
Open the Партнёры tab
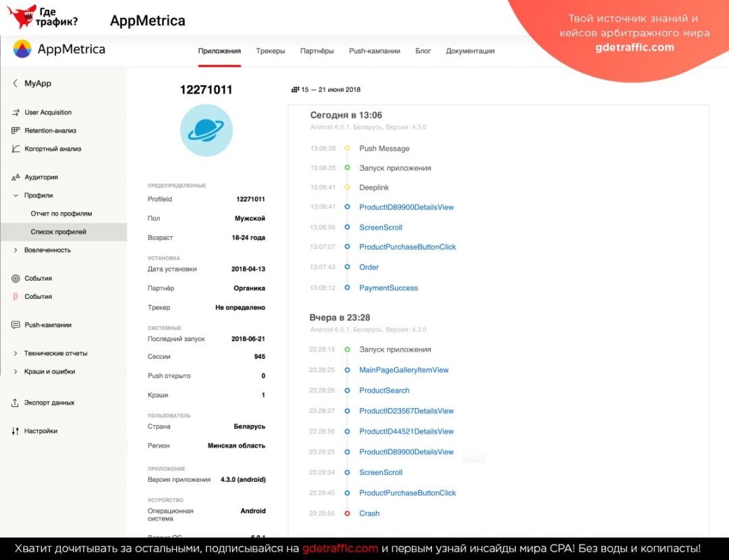(x=317, y=51)
